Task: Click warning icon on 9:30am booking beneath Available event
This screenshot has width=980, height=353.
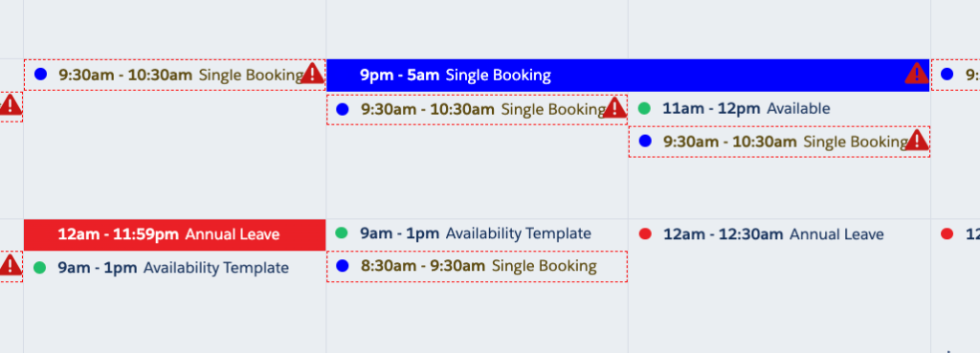Action: click(x=916, y=140)
